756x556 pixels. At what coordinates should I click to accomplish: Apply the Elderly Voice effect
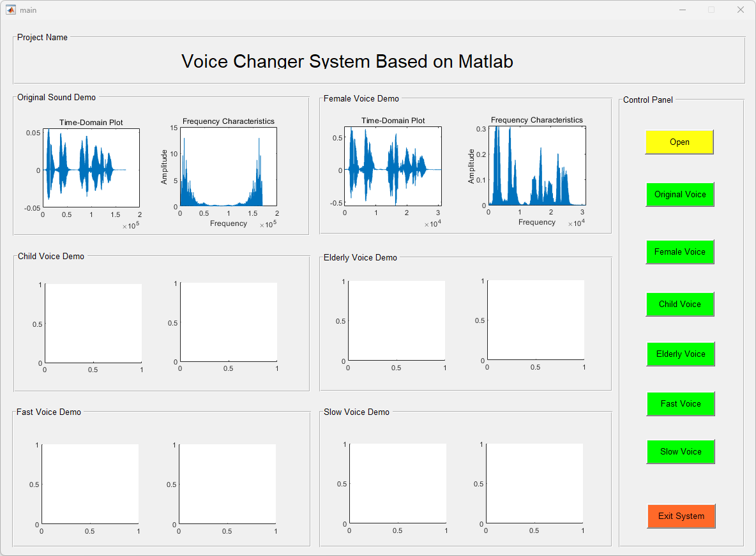pyautogui.click(x=680, y=354)
